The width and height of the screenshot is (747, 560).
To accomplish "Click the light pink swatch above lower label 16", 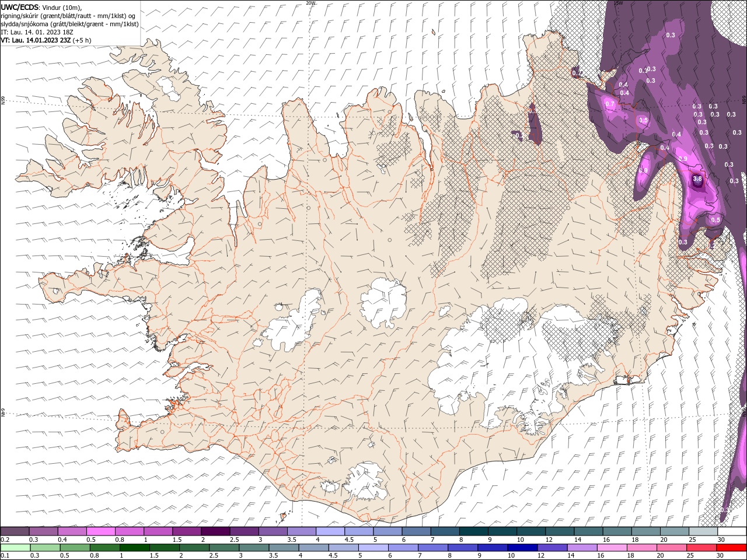I will 613,548.
